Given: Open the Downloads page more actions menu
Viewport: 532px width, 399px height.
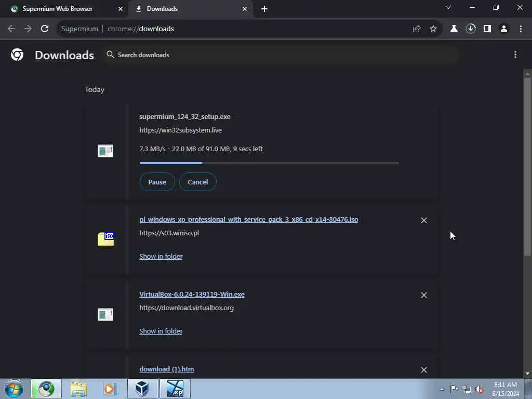Looking at the screenshot, I should [x=515, y=55].
